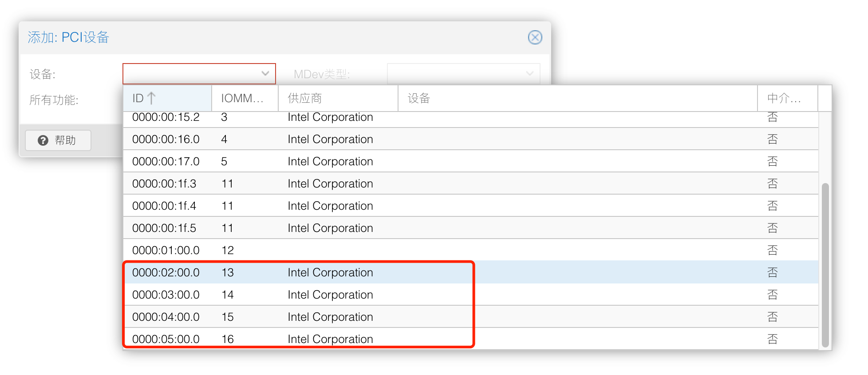
Task: Click the device name column header
Action: tap(577, 98)
